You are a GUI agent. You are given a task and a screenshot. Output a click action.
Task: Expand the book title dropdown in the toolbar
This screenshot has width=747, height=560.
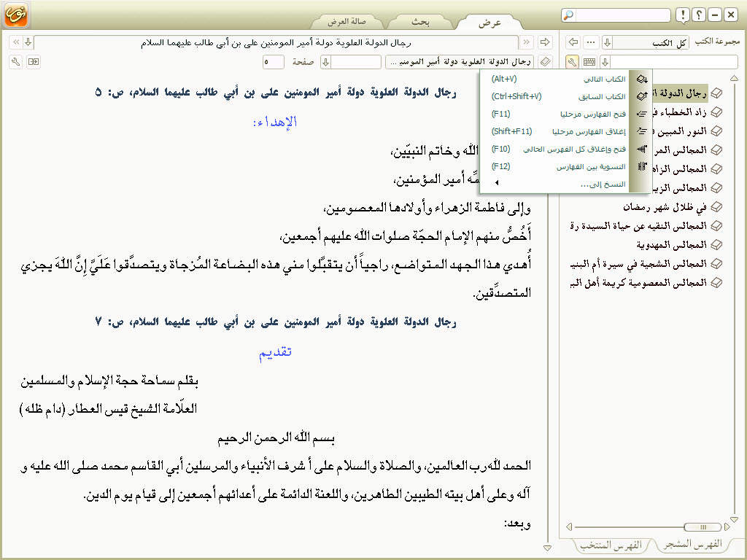pos(460,63)
